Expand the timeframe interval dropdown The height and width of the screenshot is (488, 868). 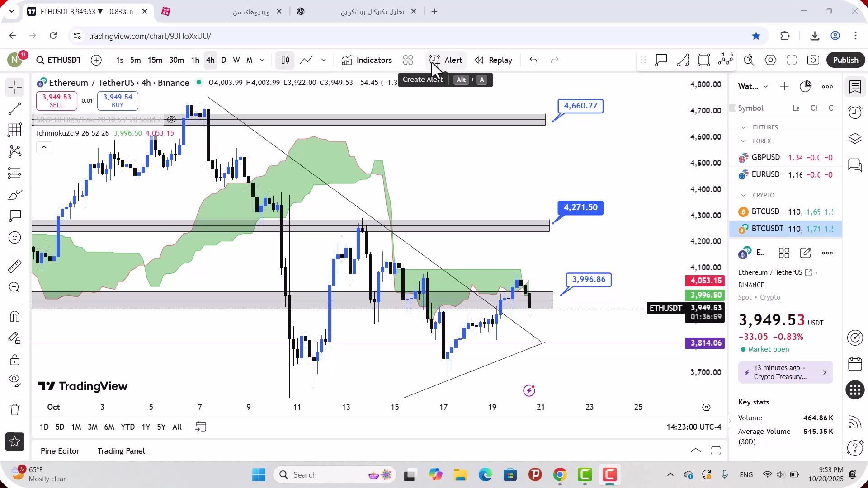click(x=262, y=60)
